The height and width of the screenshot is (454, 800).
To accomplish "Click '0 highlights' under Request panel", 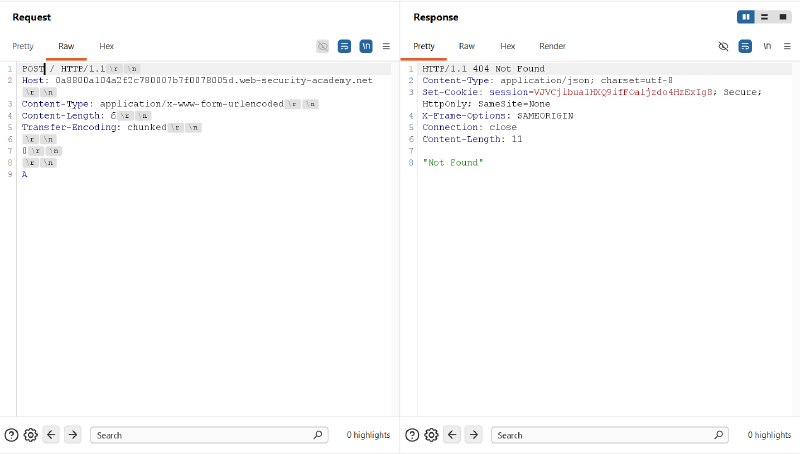I will pos(368,435).
